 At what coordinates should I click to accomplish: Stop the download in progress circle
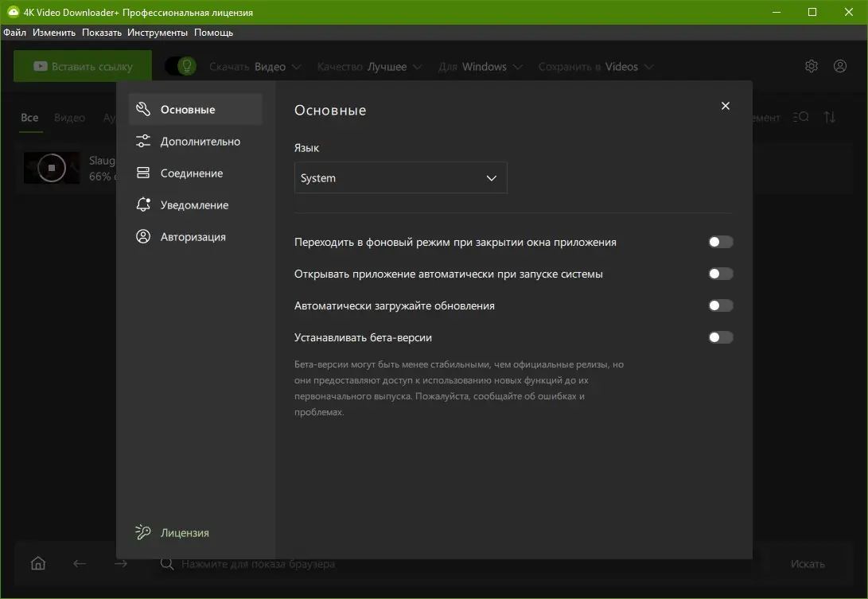click(52, 168)
